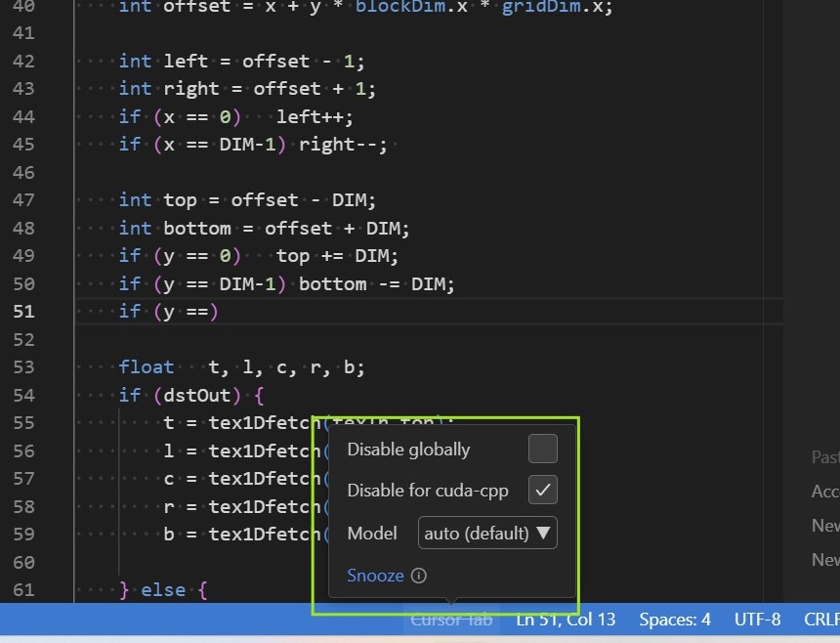This screenshot has width=840, height=643.
Task: Click the CRLF end-of-line indicator
Action: [x=820, y=620]
